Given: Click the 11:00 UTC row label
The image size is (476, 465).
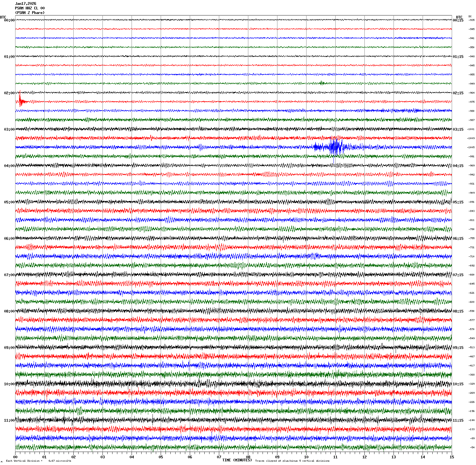Looking at the screenshot, I should pos(9,420).
